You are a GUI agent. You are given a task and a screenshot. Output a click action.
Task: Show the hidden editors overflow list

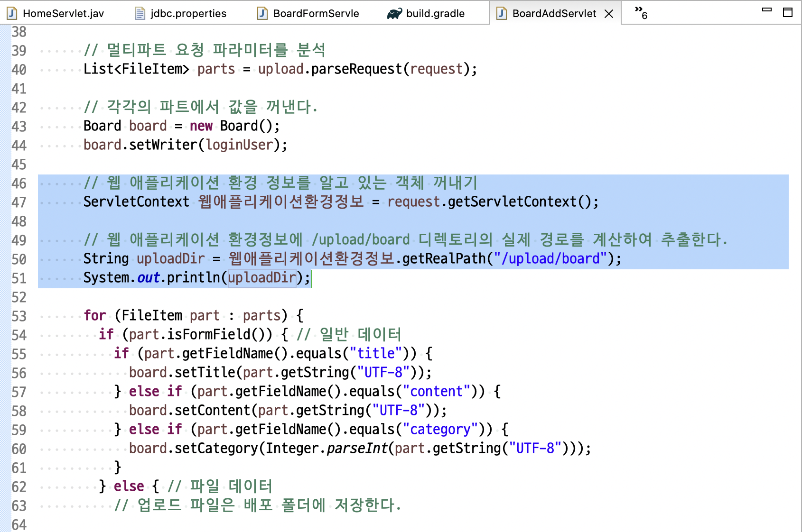(641, 13)
